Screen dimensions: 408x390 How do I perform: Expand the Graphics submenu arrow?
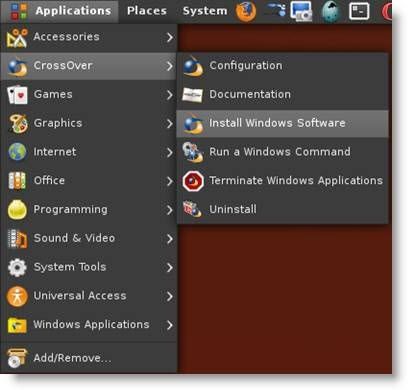click(x=170, y=124)
